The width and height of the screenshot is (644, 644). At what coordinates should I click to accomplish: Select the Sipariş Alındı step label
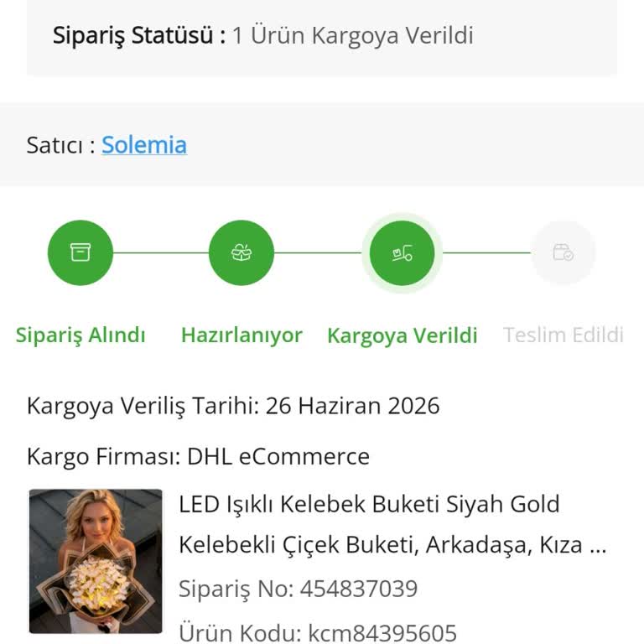tap(80, 335)
